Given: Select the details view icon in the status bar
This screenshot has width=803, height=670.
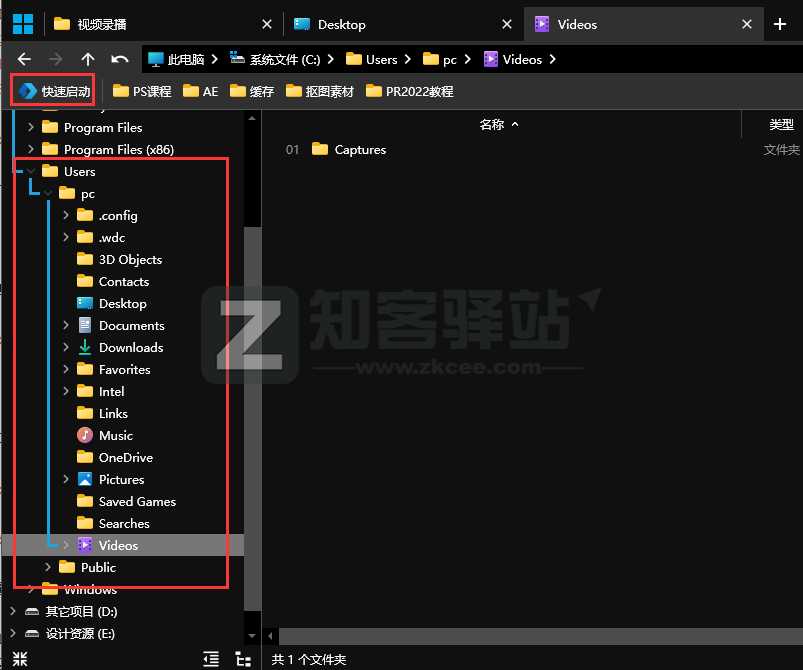Looking at the screenshot, I should 211,658.
